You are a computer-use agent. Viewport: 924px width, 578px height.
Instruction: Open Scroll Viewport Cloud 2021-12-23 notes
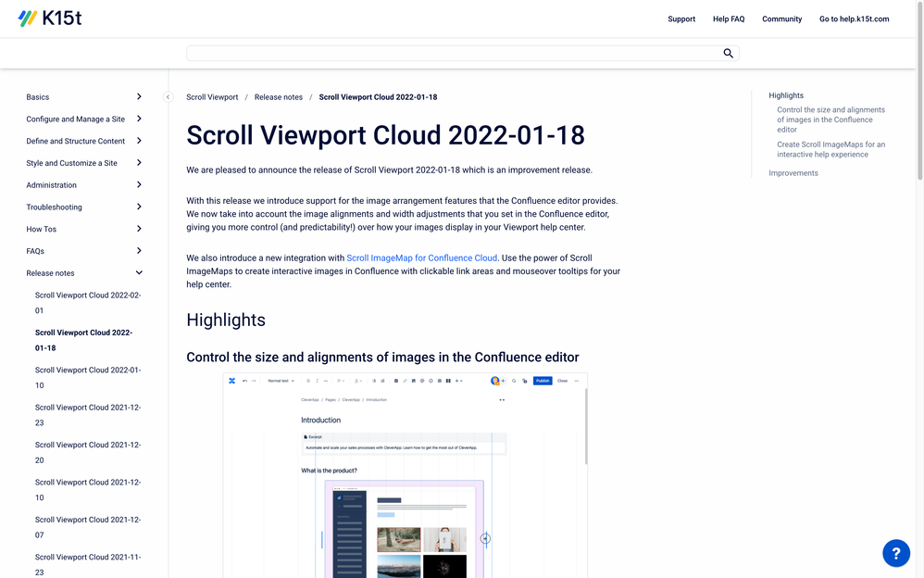pyautogui.click(x=88, y=415)
